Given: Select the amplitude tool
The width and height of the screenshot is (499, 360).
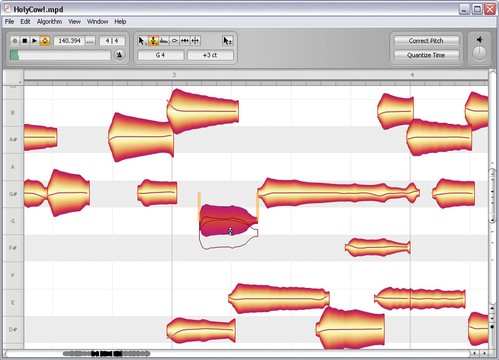Looking at the screenshot, I should [174, 41].
